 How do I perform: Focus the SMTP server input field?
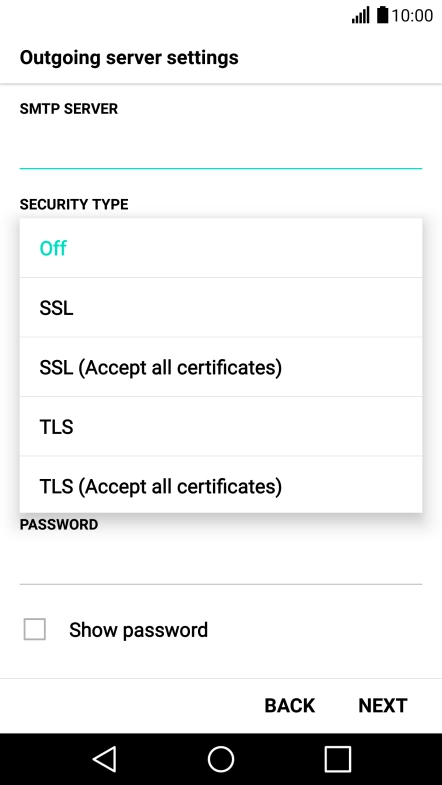pos(221,148)
